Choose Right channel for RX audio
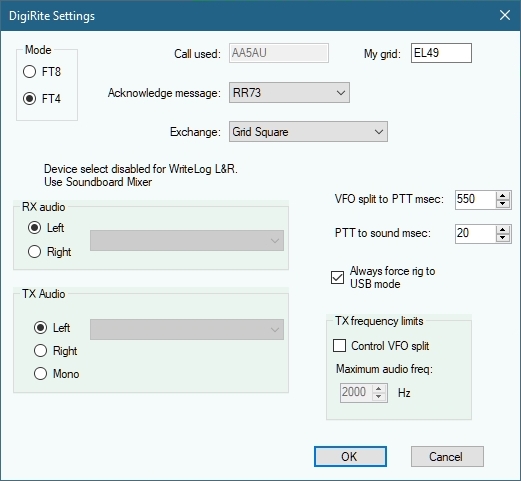521x481 pixels. (35, 252)
